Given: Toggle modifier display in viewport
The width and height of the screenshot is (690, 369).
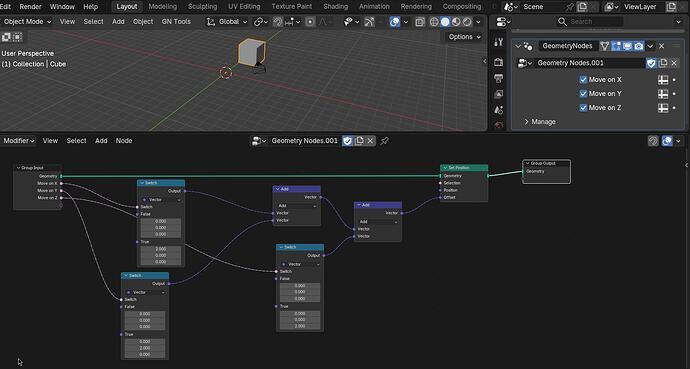Looking at the screenshot, I should (x=628, y=46).
